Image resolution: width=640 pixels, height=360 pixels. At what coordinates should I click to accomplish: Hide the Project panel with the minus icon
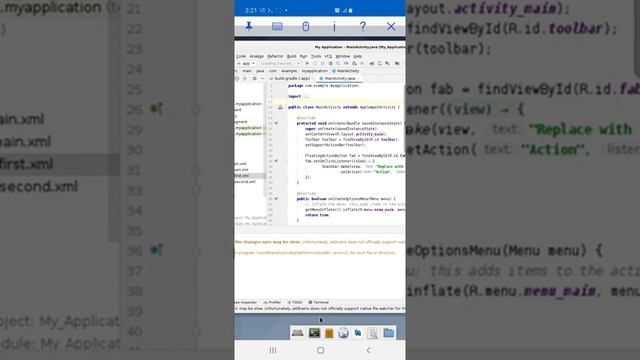click(262, 78)
